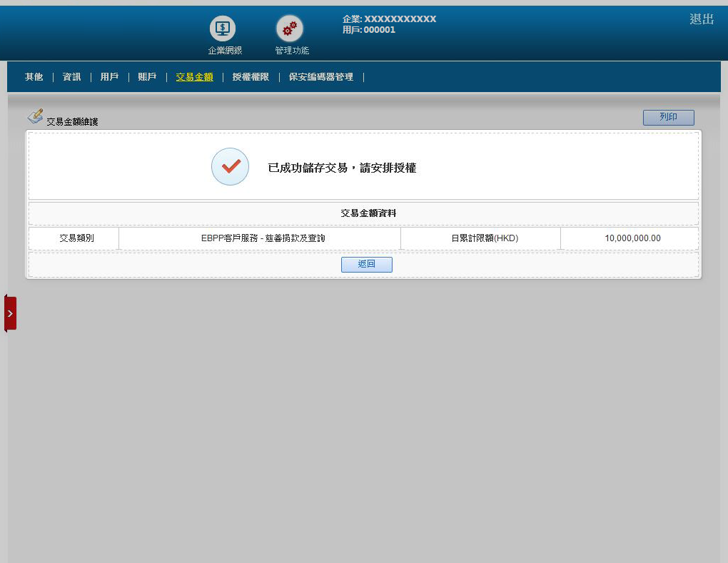The image size is (728, 563).
Task: Click the 交易金額維護 pencil icon
Action: (x=35, y=116)
